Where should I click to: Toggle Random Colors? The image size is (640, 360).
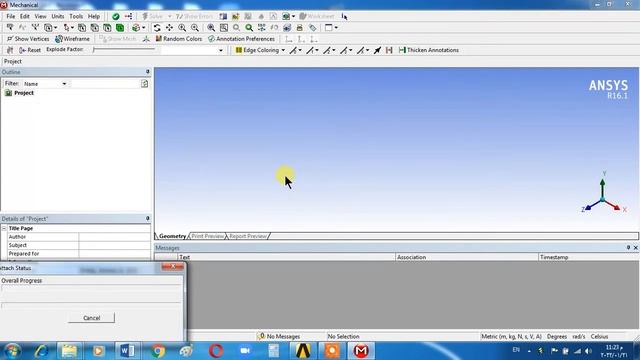pos(178,39)
